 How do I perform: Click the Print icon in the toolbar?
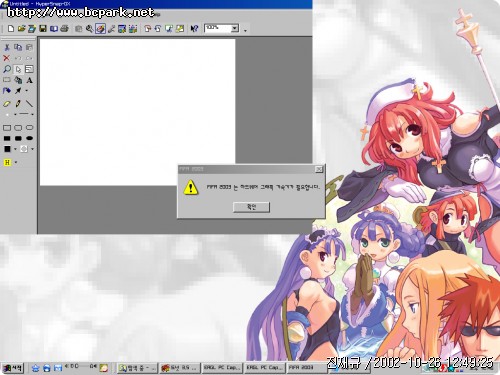(x=65, y=29)
